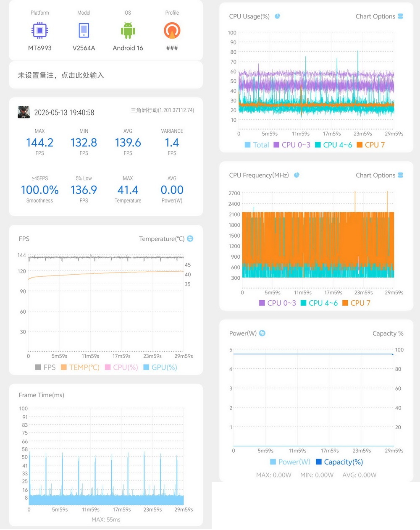Toggle the GPU(%) series in FPS legend
The width and height of the screenshot is (420, 530).
160,367
